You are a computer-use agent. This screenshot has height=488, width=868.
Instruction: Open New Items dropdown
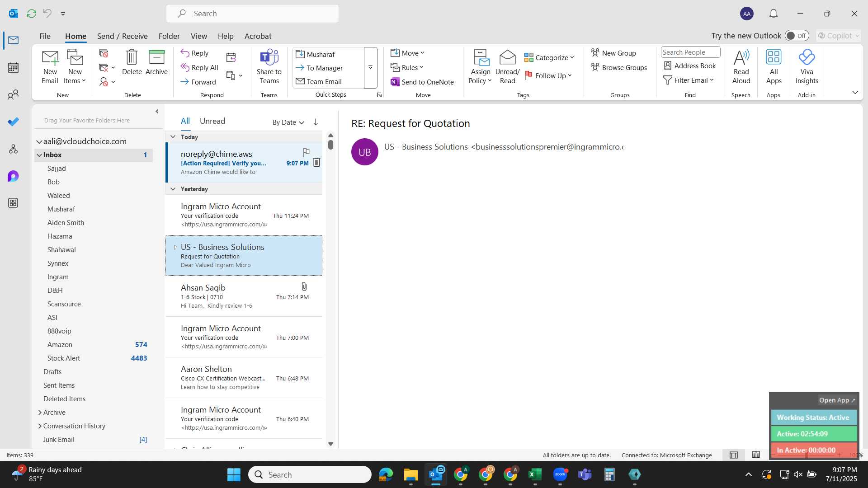pos(75,67)
